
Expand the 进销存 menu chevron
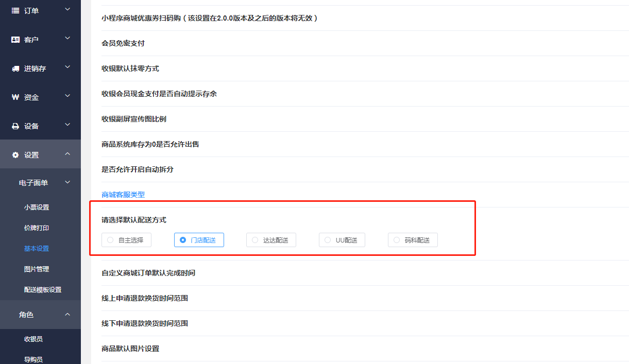coord(67,67)
